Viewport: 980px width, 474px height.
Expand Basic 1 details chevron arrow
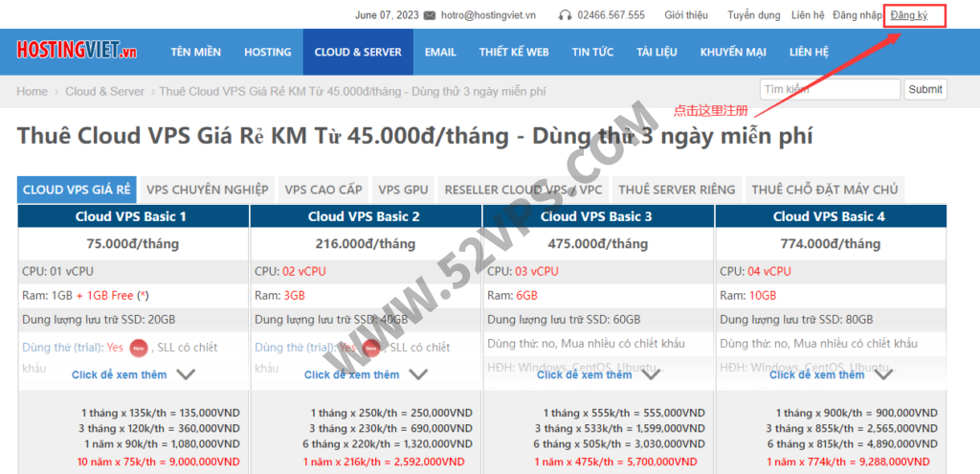coord(186,374)
